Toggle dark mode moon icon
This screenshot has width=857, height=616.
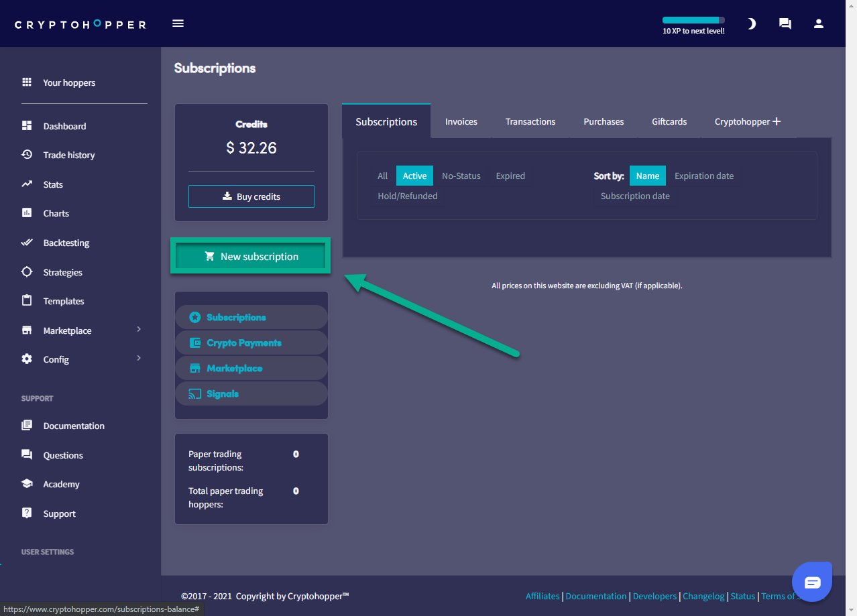click(752, 23)
